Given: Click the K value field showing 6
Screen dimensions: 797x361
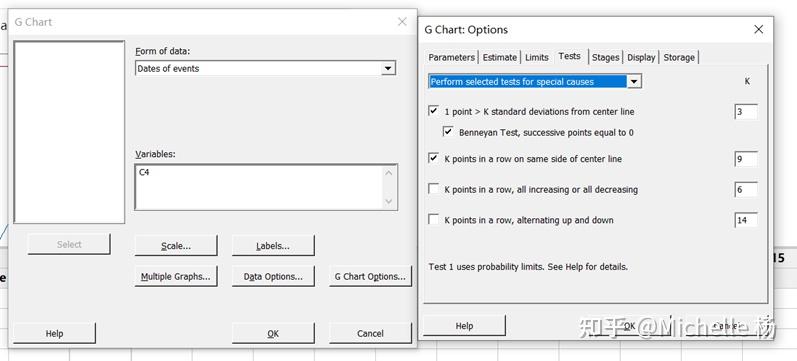Looking at the screenshot, I should 746,190.
